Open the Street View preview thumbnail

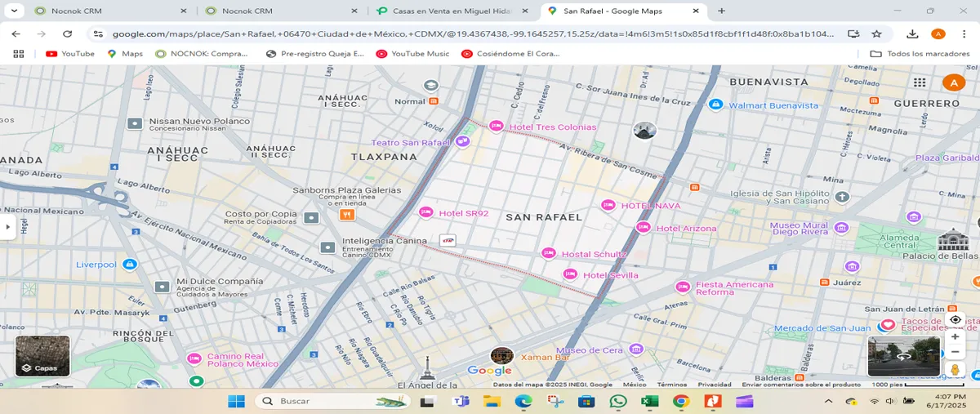[x=904, y=356]
